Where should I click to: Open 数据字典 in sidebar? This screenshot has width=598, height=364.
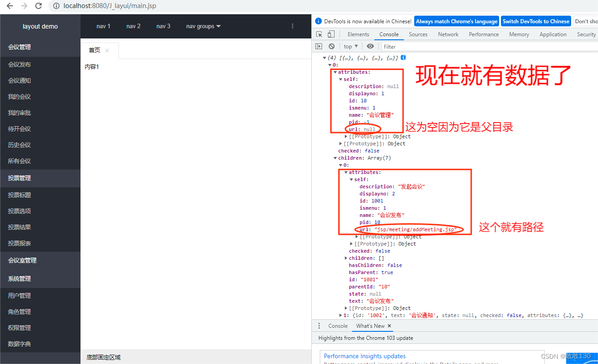pyautogui.click(x=40, y=344)
